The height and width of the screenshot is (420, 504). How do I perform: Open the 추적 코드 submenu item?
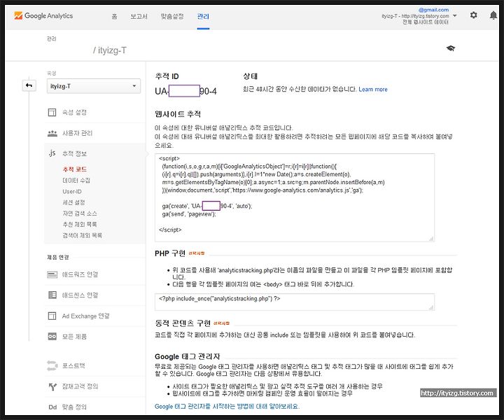click(75, 169)
